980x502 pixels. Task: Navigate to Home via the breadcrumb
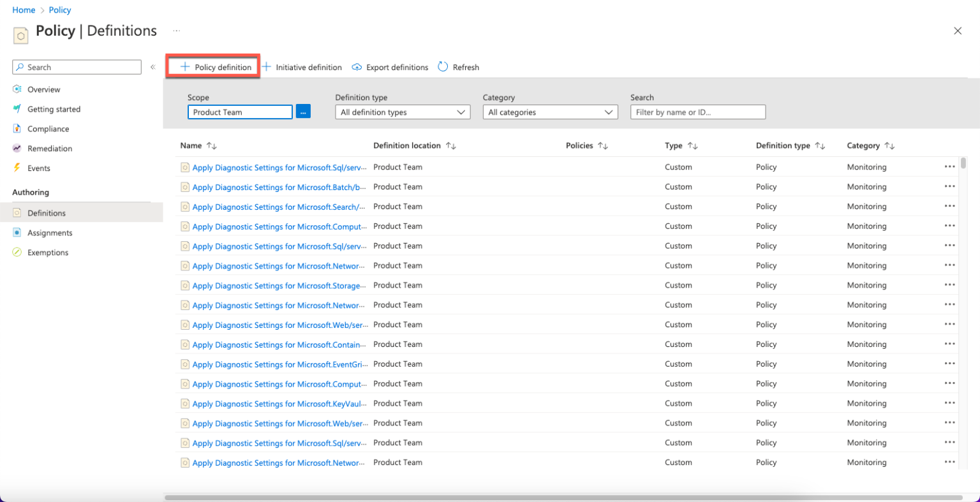coord(24,10)
